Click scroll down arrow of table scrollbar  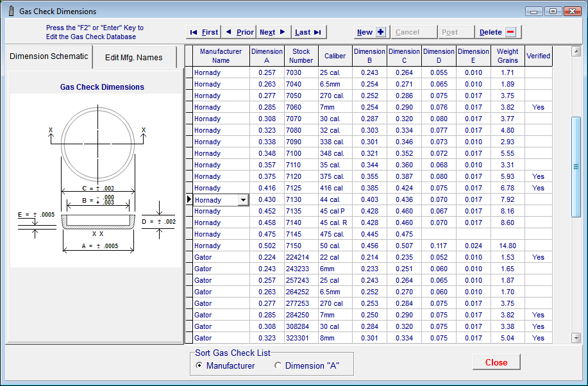(576, 338)
